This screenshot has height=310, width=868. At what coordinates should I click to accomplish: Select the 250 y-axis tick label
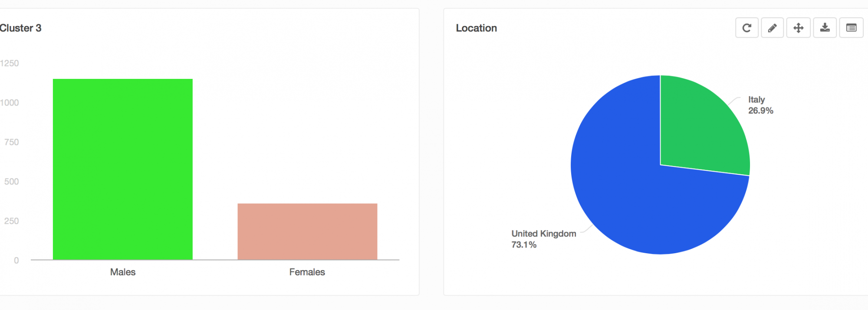[x=12, y=221]
